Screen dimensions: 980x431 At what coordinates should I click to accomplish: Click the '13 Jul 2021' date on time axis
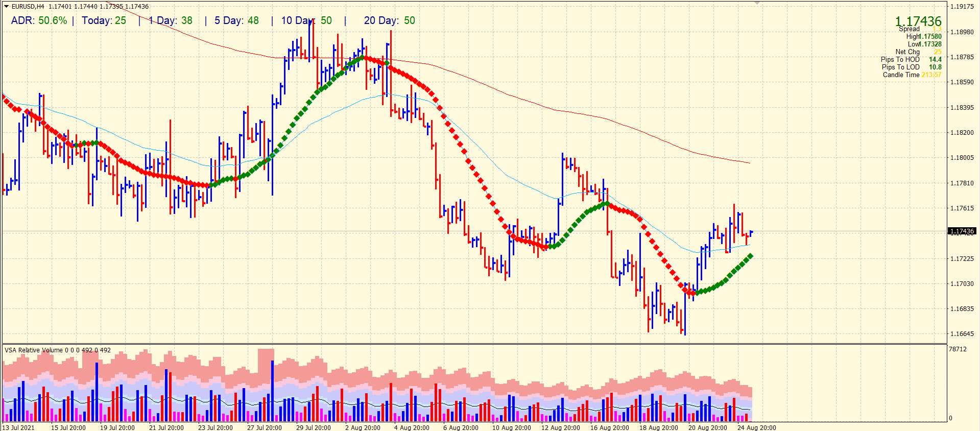[x=19, y=427]
